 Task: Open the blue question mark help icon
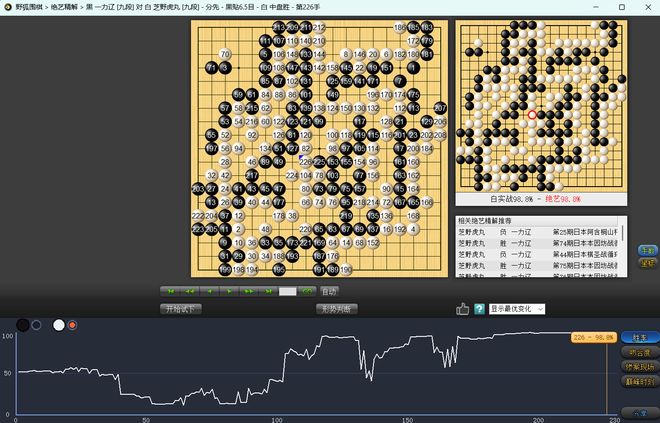pos(480,309)
